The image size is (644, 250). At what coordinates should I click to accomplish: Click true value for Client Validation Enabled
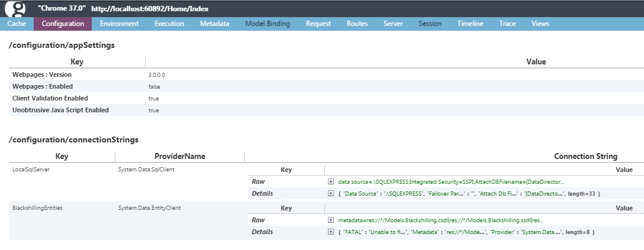(153, 99)
